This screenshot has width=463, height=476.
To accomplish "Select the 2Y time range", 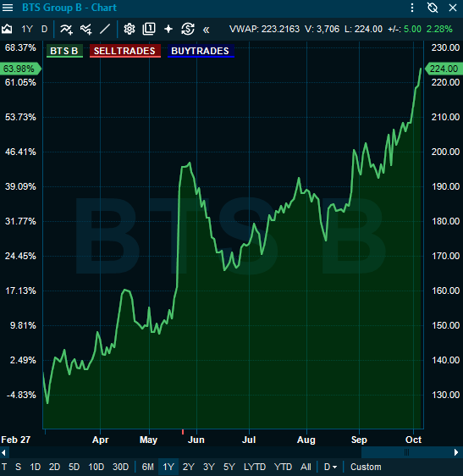I will 189,467.
